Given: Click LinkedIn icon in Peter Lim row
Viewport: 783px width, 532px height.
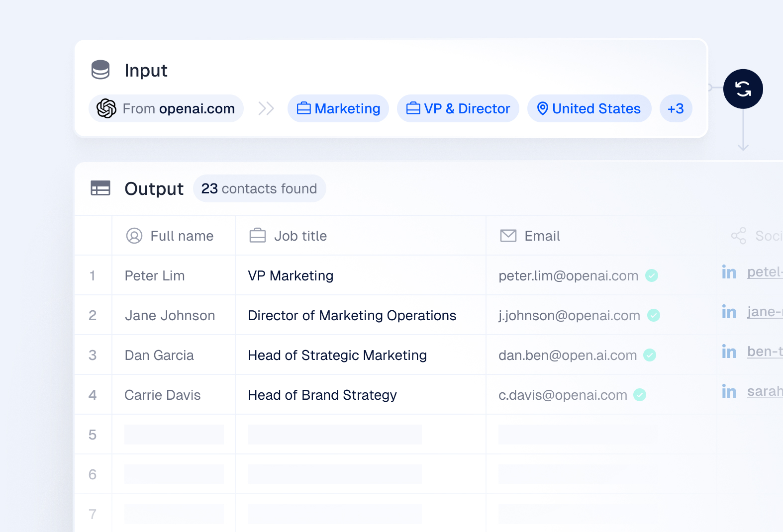Looking at the screenshot, I should tap(729, 271).
